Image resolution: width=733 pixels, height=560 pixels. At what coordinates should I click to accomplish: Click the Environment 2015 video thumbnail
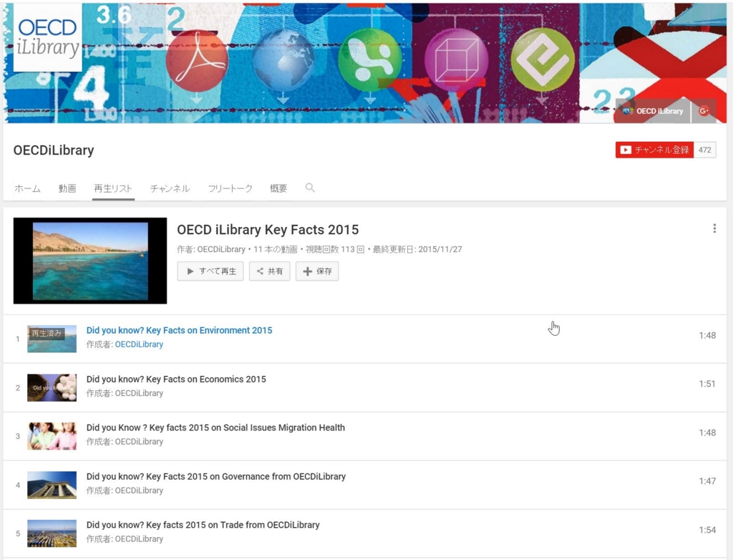coord(52,339)
